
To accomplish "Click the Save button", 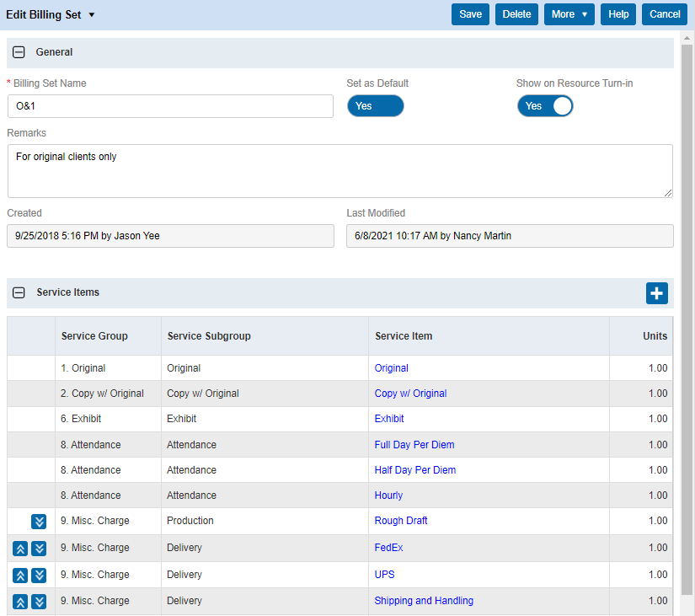I will tap(470, 14).
